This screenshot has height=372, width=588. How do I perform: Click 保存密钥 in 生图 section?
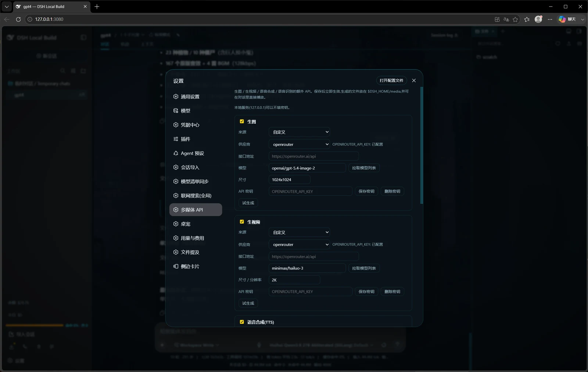pos(366,191)
